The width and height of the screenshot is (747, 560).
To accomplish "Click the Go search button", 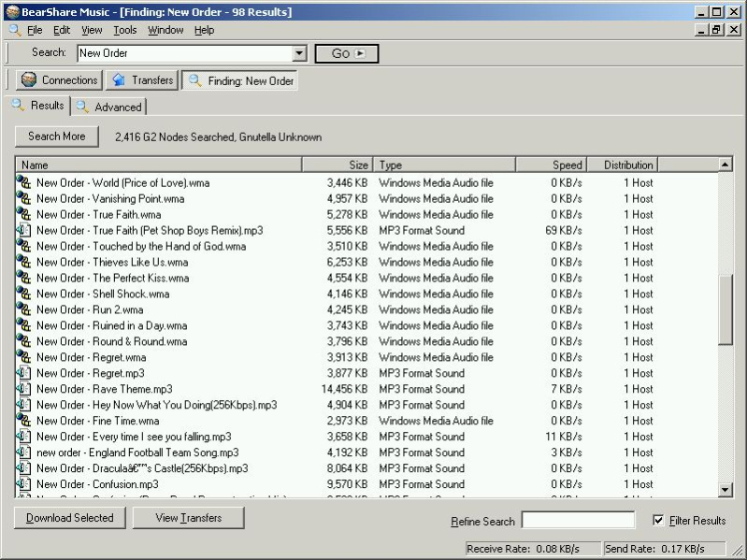I will point(347,53).
